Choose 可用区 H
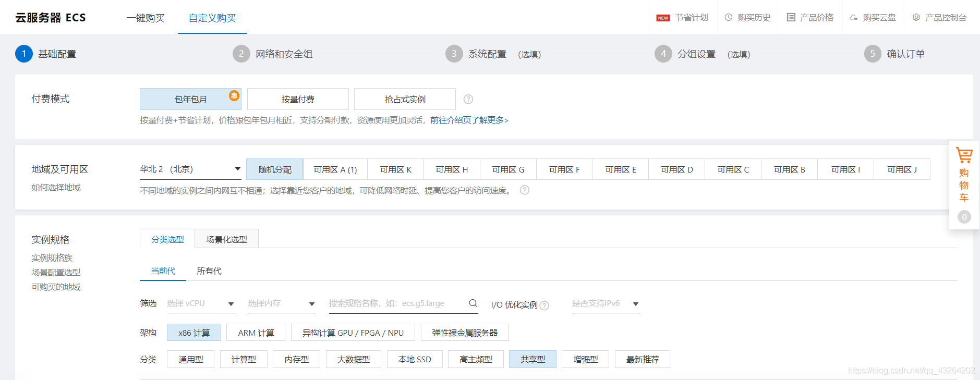Viewport: 980px width, 380px height. (452, 169)
